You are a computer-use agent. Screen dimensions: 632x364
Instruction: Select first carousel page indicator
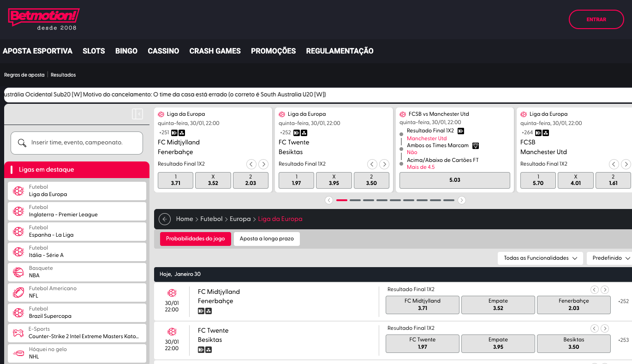click(342, 200)
